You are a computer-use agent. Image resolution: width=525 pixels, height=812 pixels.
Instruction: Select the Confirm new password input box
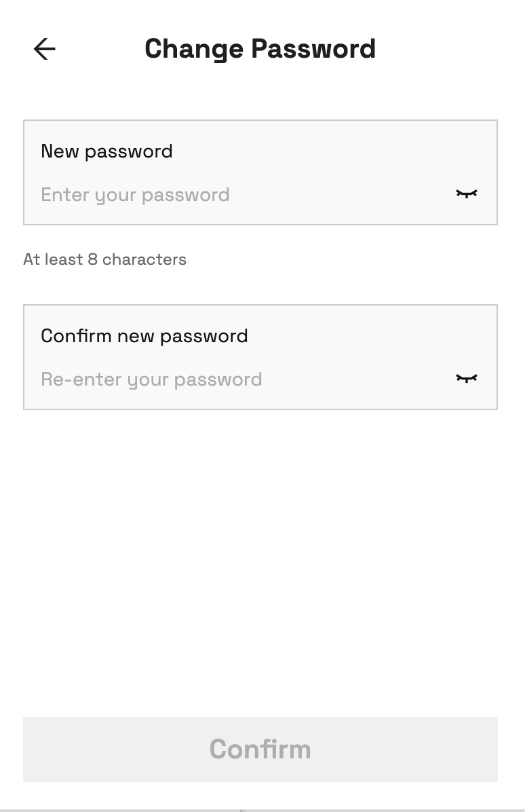[x=260, y=357]
